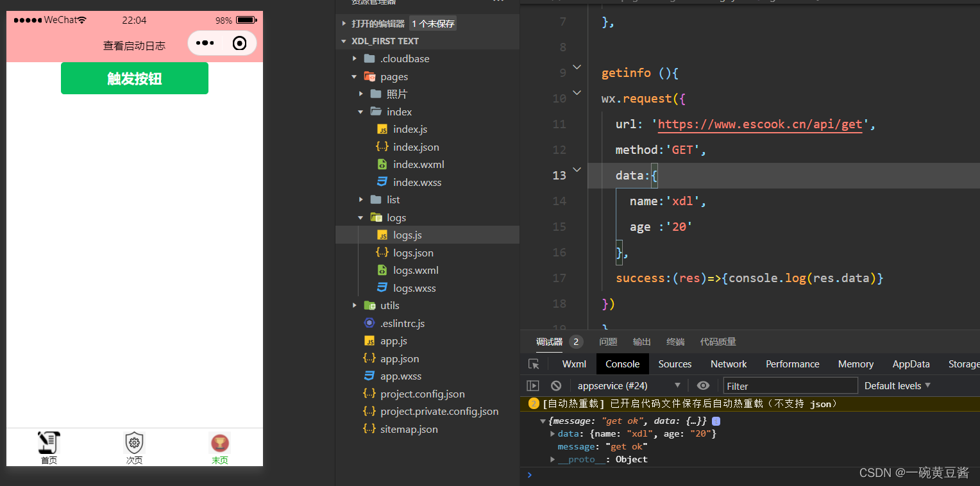Fold the getinfo function at line 9
This screenshot has height=486, width=980.
click(577, 67)
